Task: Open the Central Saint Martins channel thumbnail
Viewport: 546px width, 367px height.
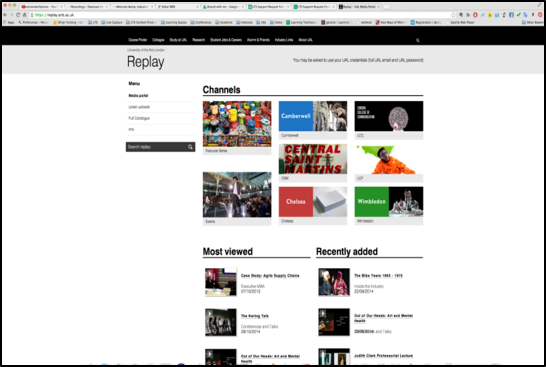Action: (x=313, y=159)
